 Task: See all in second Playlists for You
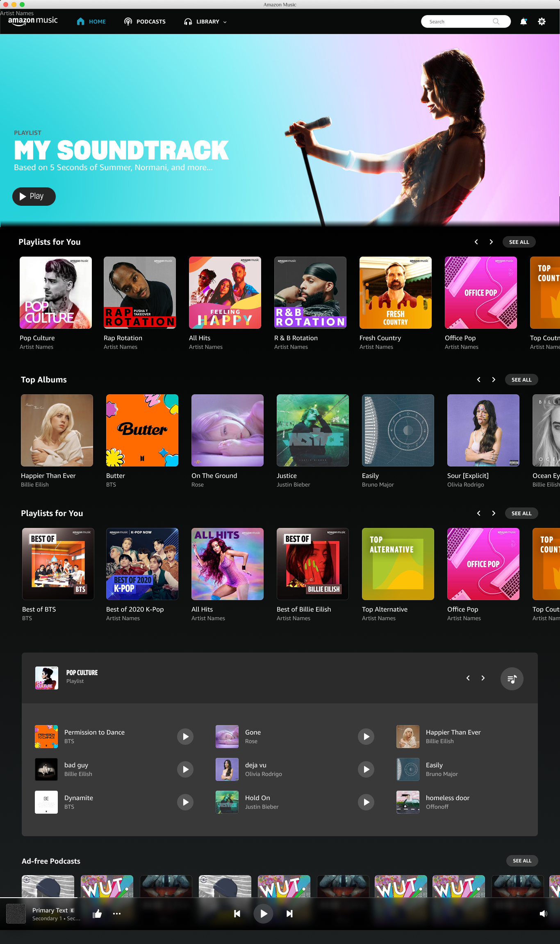tap(521, 513)
